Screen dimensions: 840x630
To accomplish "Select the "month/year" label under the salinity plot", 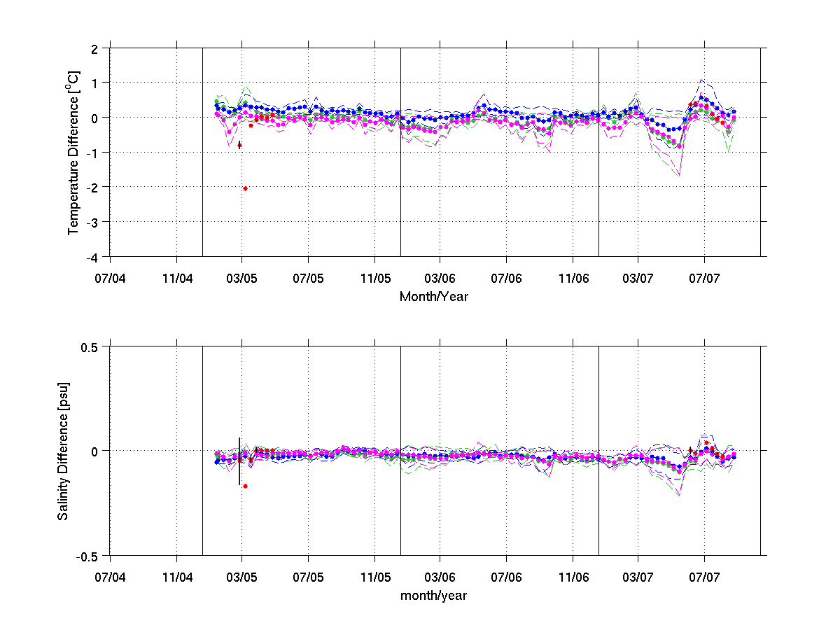I will pos(434,596).
